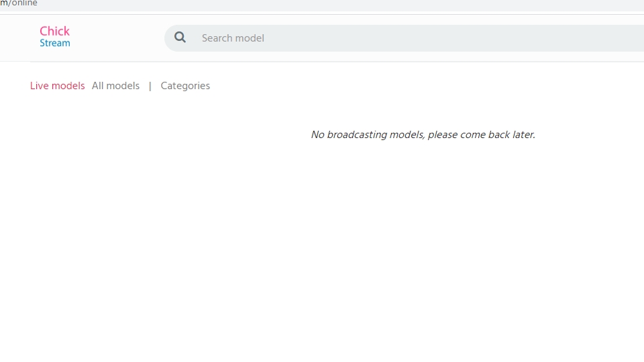Open the All models tab
The height and width of the screenshot is (362, 644).
point(115,86)
